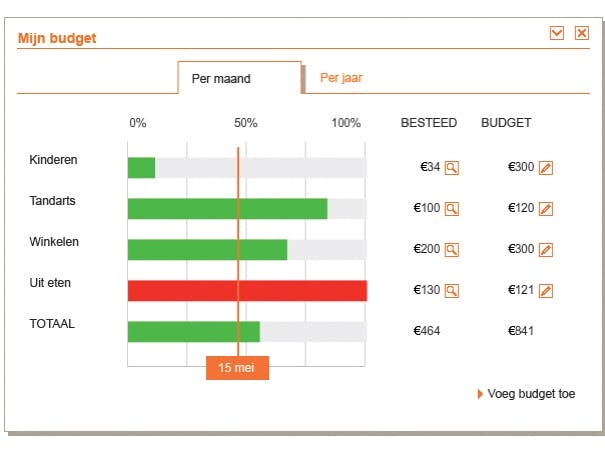Click the green Tandarts progress bar
Image resolution: width=605 pixels, height=454 pixels.
click(x=227, y=209)
